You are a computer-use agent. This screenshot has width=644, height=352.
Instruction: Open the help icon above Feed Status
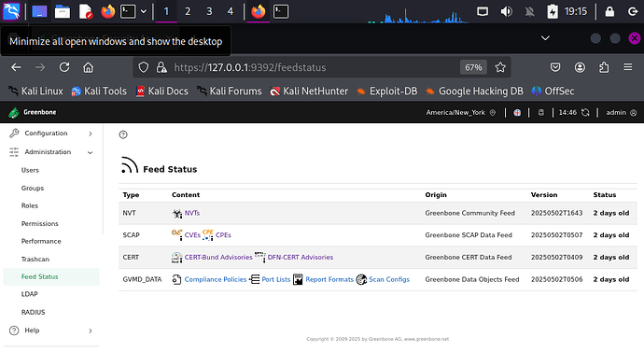(x=123, y=134)
